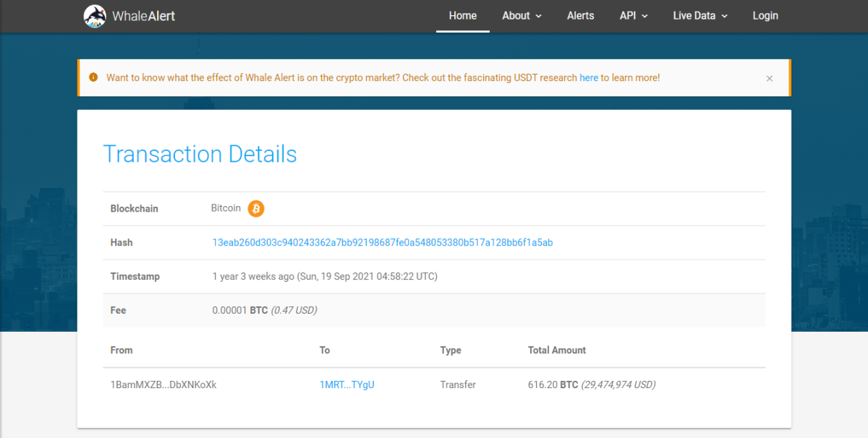Click the Transaction Details heading
Image resolution: width=868 pixels, height=438 pixels.
click(200, 154)
